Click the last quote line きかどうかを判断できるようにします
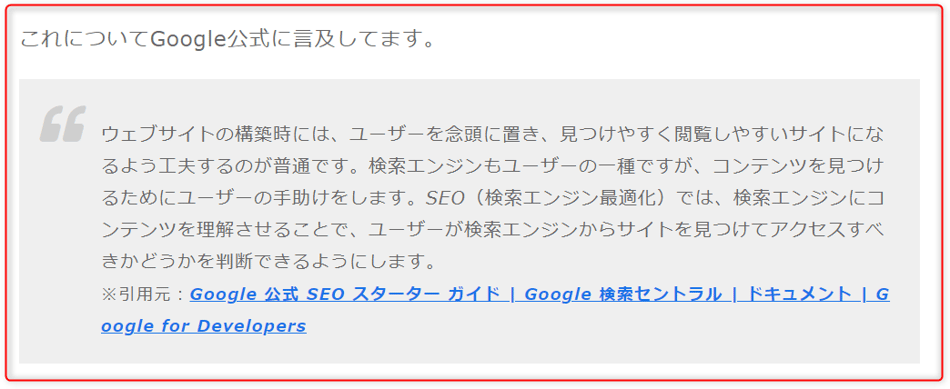This screenshot has width=950, height=389. (x=269, y=262)
